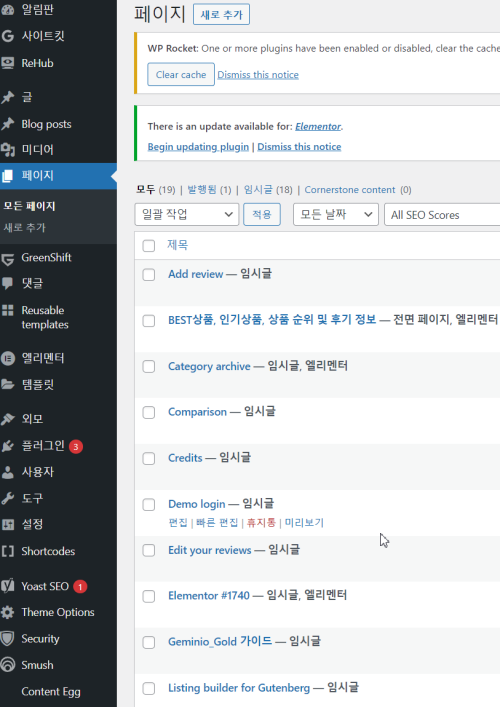Image resolution: width=500 pixels, height=707 pixels.
Task: Click the red plugin update badge 3
Action: [76, 447]
